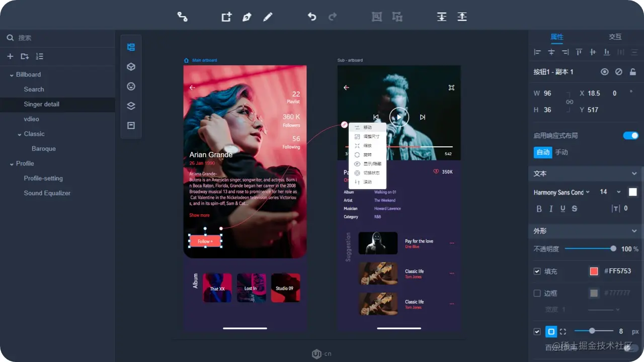Select the connector line tool in top toolbar
Screen dimensions: 644x362
click(182, 17)
